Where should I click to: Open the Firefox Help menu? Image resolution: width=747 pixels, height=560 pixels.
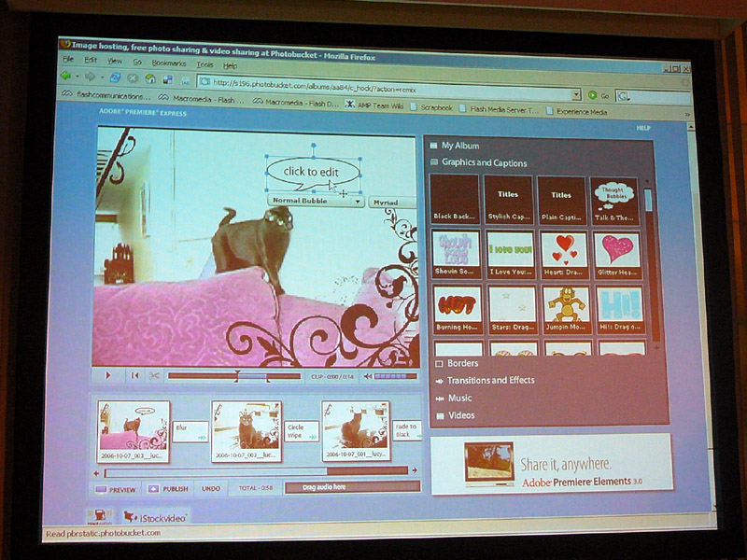230,65
